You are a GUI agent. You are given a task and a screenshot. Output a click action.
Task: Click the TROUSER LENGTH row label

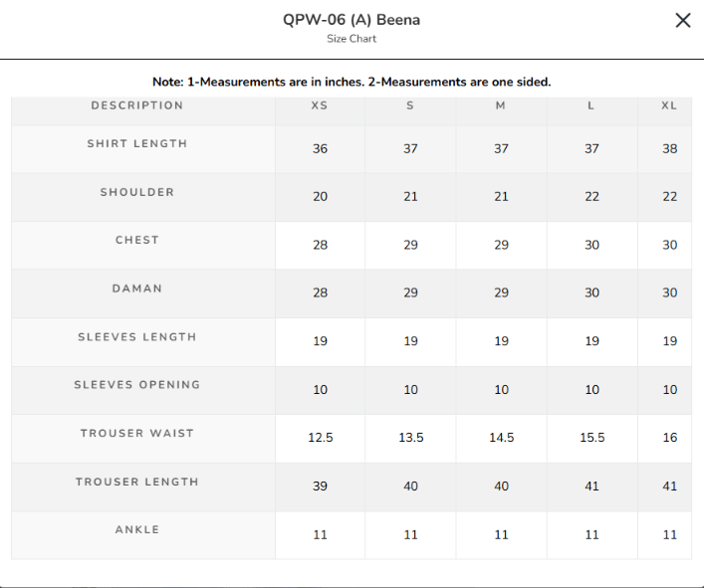[137, 482]
